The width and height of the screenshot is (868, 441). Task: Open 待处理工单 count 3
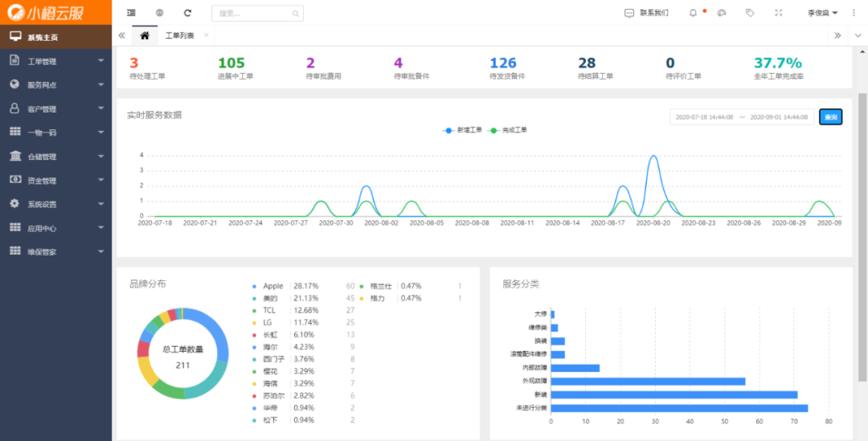(133, 63)
